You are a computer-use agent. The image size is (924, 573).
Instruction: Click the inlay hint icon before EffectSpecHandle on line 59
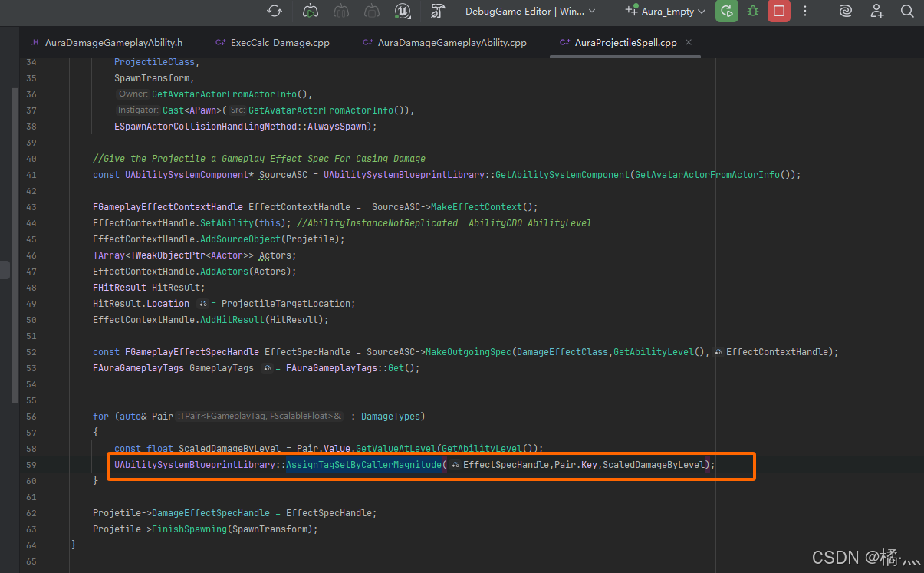pos(455,465)
